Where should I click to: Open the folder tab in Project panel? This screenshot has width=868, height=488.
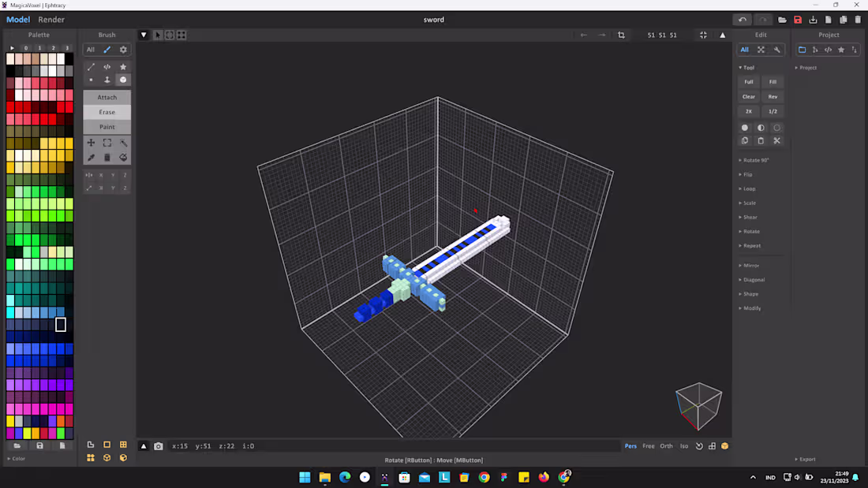click(803, 50)
